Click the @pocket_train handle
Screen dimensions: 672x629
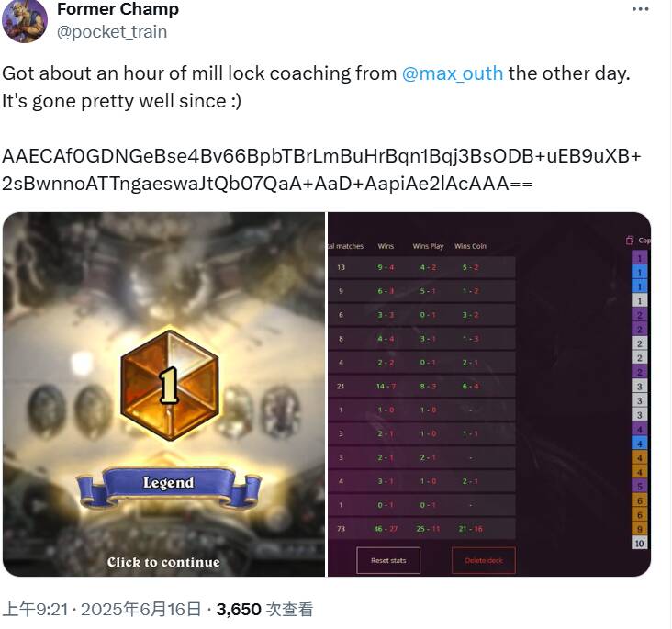[112, 32]
